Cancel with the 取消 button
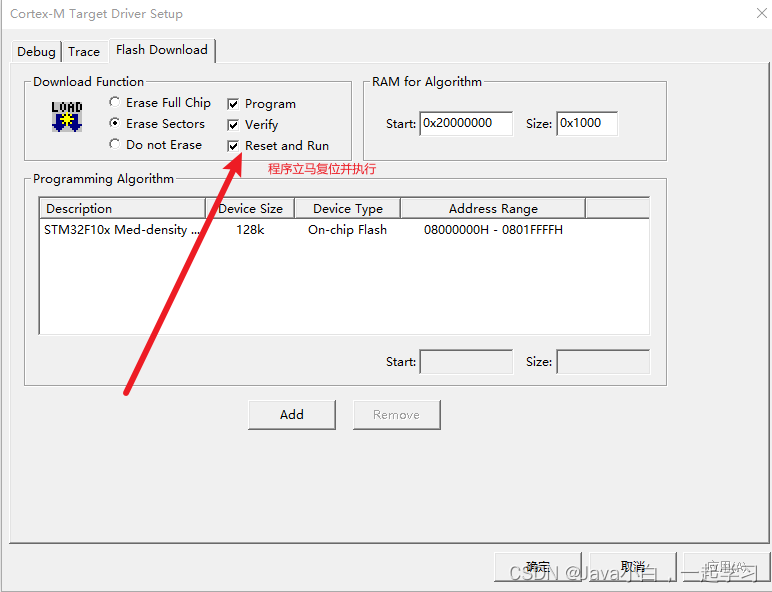Screen dimensions: 772x592 pos(633,567)
